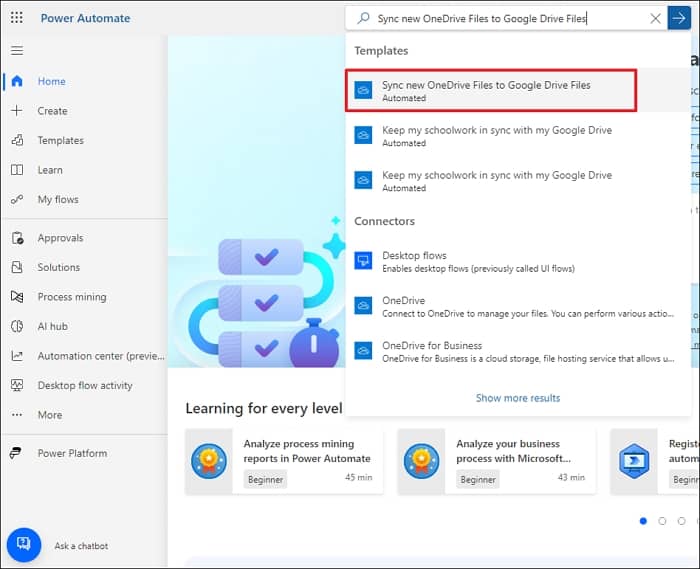Image resolution: width=700 pixels, height=569 pixels.
Task: Click the Process mining icon
Action: 17,297
